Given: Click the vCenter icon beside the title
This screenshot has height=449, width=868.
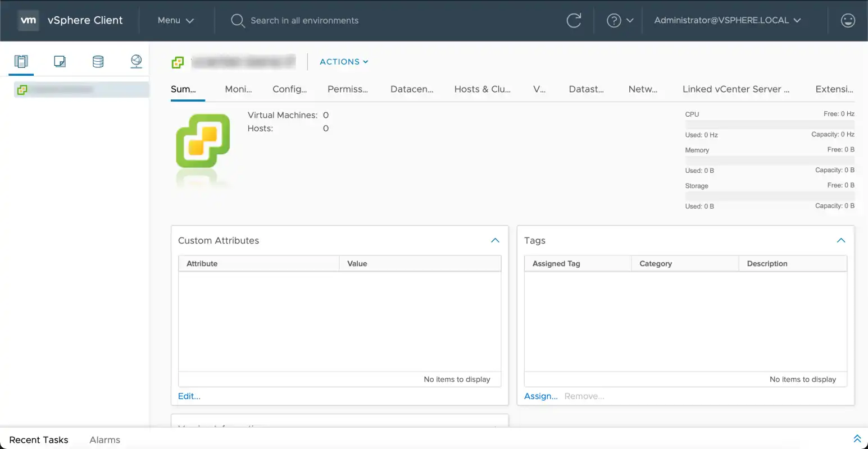Looking at the screenshot, I should click(x=178, y=62).
